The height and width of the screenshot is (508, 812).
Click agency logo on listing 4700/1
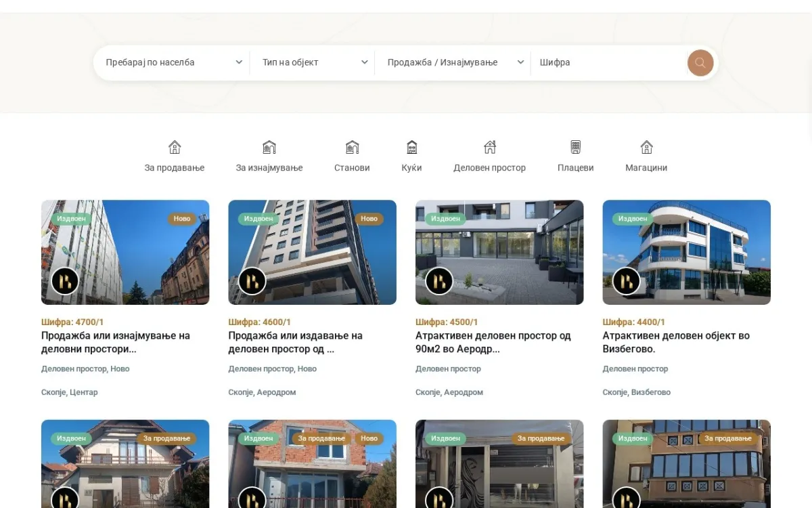pyautogui.click(x=65, y=281)
